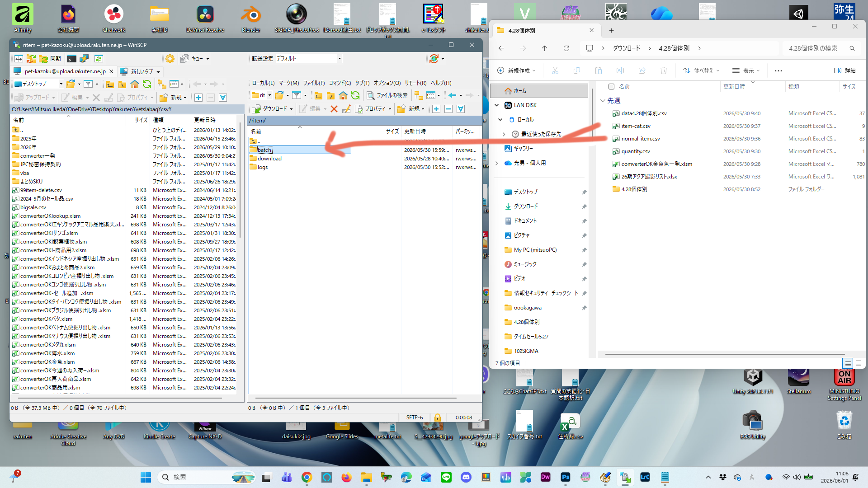Screen dimensions: 868x488
Task: Switch Explorer to large thumbnails view in status bar
Action: [x=859, y=363]
